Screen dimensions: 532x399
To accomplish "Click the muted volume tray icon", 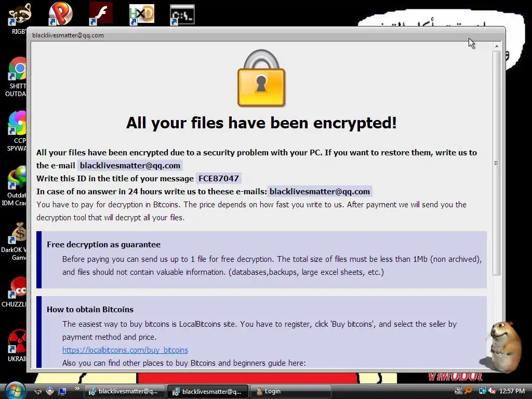I will click(491, 391).
